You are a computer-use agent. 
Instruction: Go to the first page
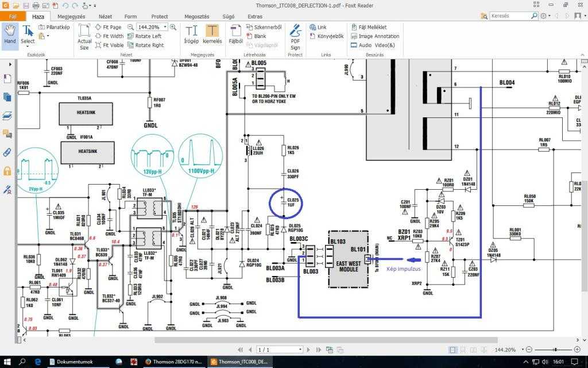click(241, 350)
